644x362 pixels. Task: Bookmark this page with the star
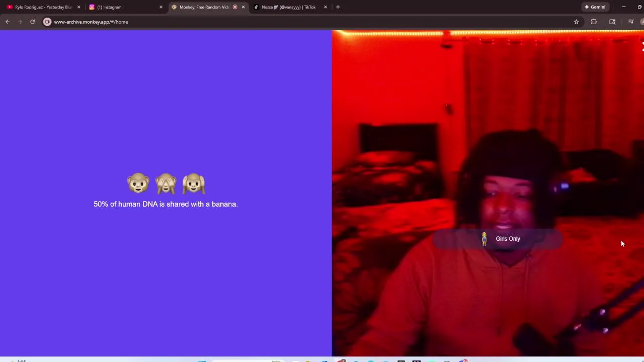pos(576,22)
